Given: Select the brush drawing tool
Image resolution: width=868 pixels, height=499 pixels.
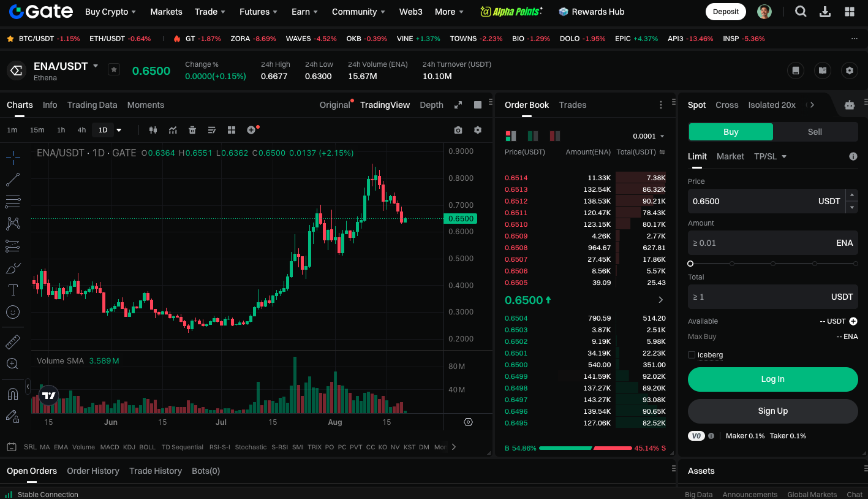Looking at the screenshot, I should tap(13, 268).
